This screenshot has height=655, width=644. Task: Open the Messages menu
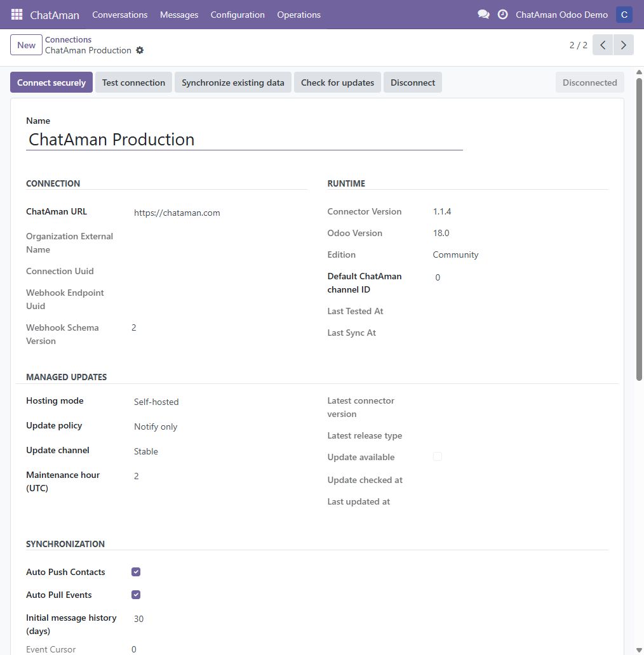click(179, 15)
